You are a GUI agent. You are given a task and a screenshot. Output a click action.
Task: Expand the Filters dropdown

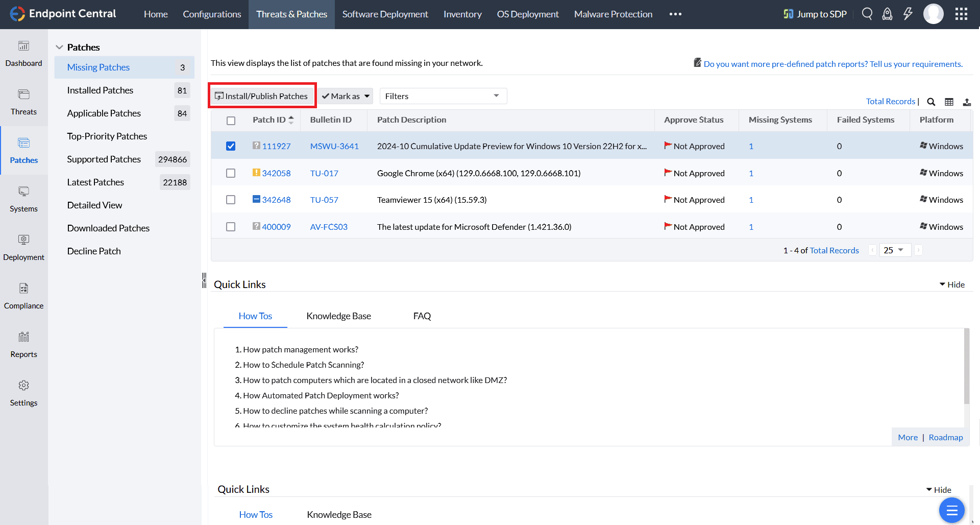(443, 96)
